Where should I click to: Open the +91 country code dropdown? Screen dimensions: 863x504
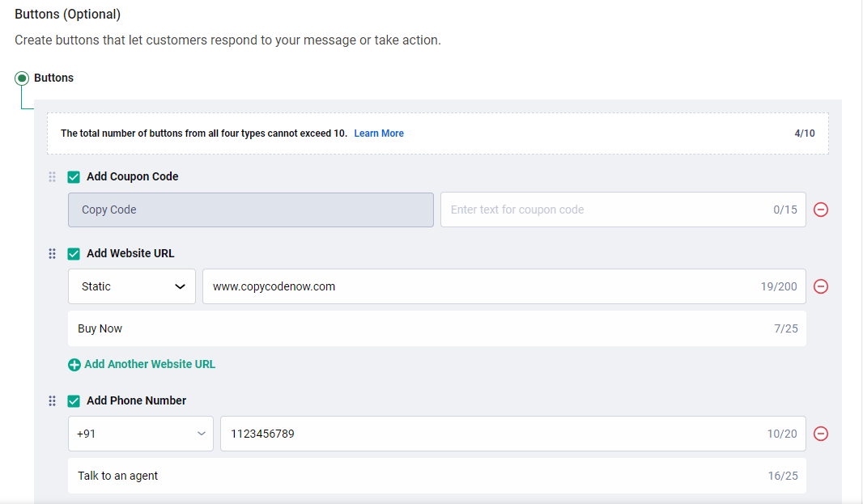coord(140,434)
